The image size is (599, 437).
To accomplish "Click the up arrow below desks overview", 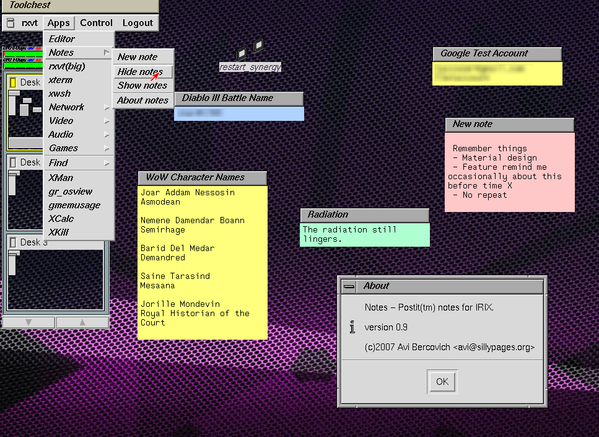I will coord(83,322).
